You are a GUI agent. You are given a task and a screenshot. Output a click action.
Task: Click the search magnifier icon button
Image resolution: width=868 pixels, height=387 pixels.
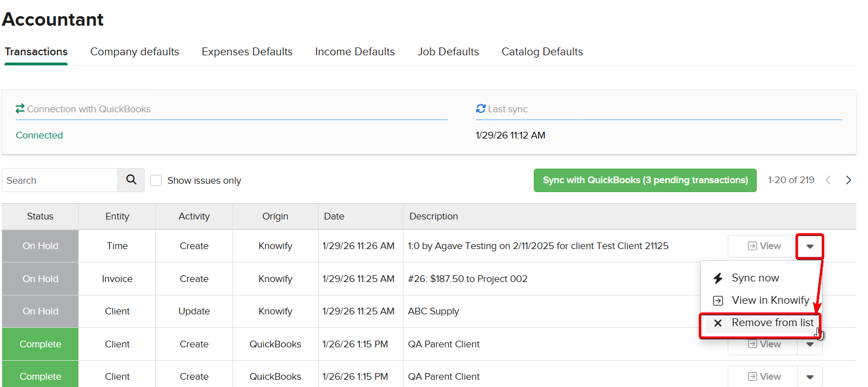(131, 180)
